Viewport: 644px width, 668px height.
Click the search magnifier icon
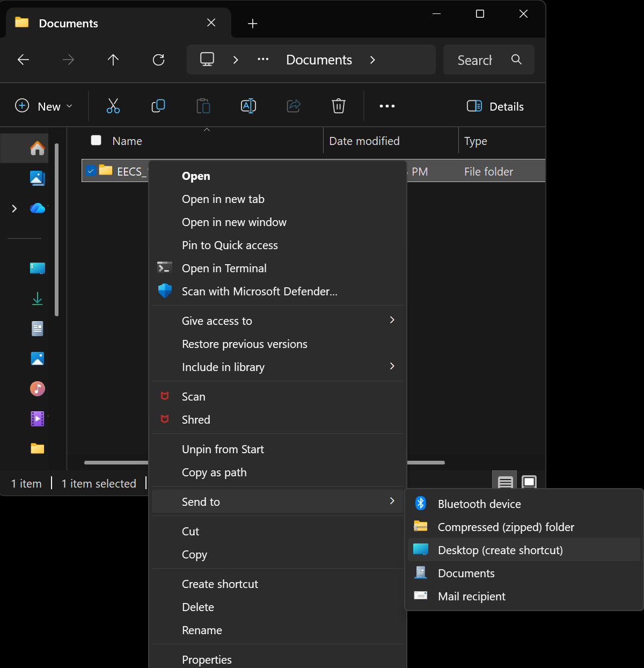(x=516, y=59)
